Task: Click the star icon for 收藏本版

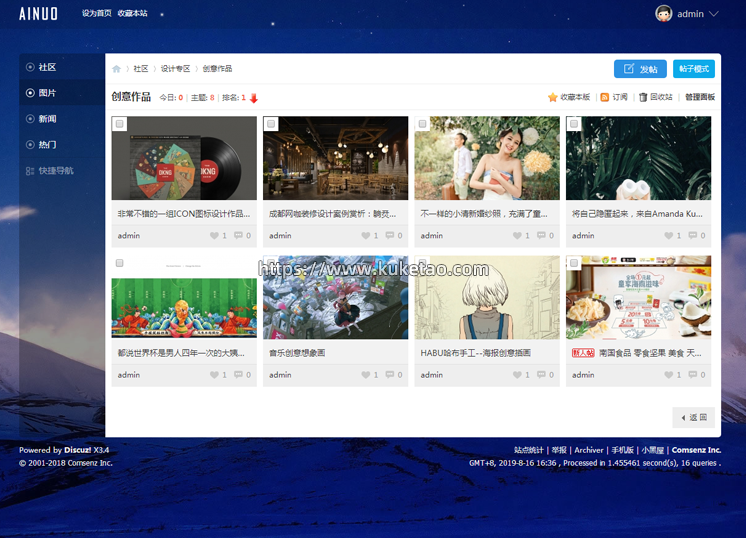Action: coord(552,97)
